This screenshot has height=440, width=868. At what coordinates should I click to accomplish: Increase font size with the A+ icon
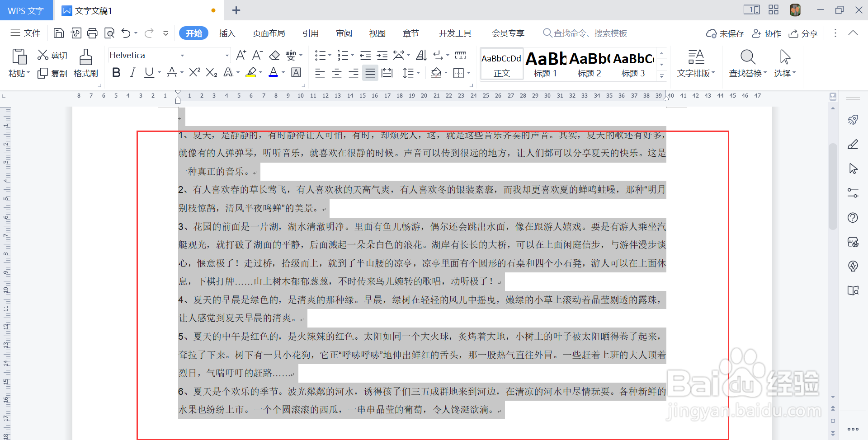tap(241, 55)
